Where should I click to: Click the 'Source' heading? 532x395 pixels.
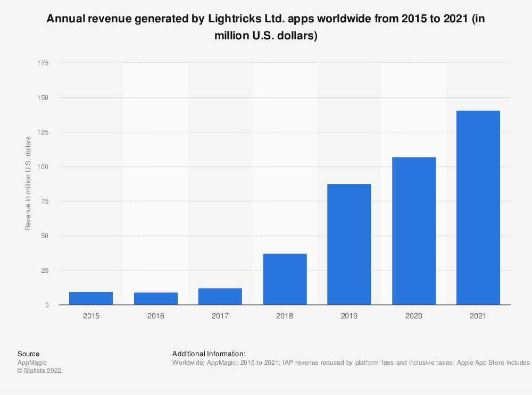pos(28,354)
